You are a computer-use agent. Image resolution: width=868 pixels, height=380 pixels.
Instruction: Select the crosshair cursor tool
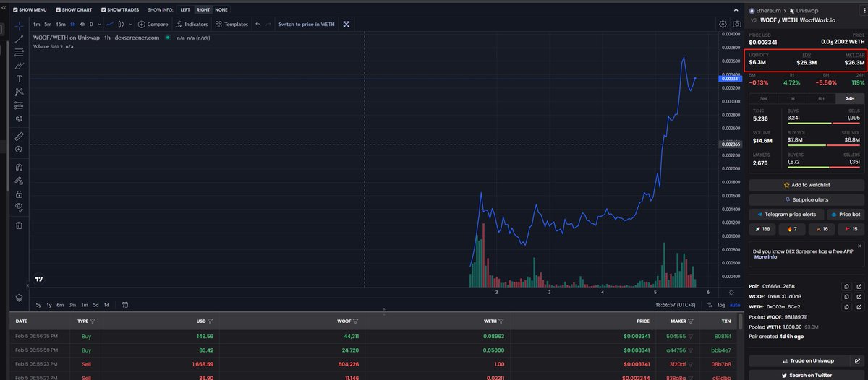(20, 26)
